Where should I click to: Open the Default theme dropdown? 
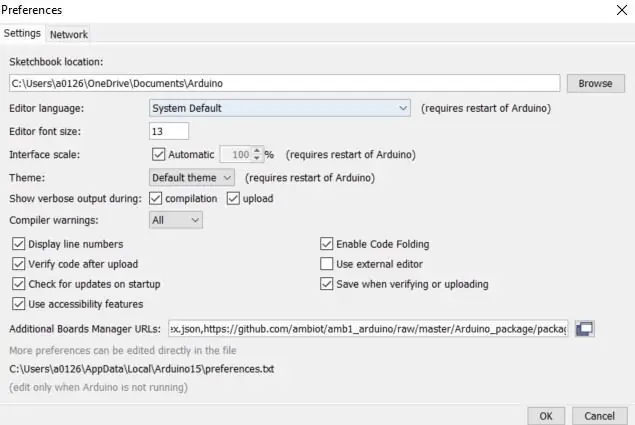192,177
